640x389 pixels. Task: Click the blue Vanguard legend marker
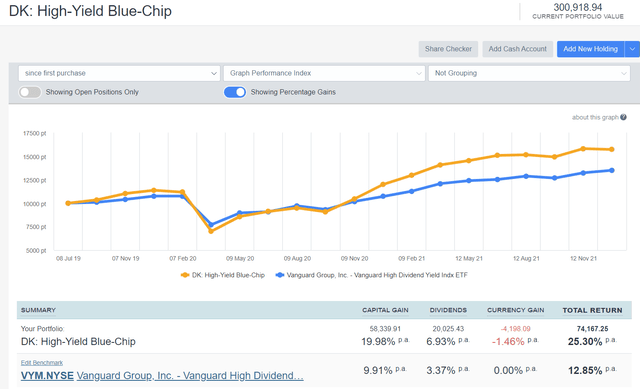[280, 275]
